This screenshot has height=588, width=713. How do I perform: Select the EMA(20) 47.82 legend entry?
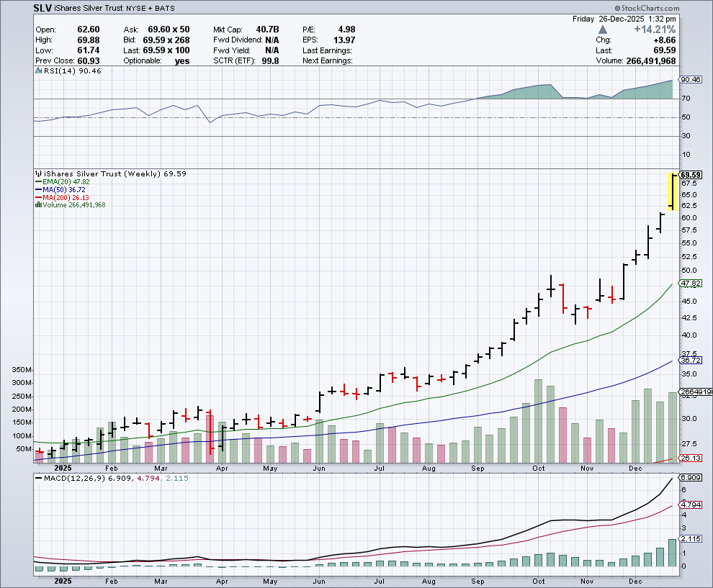pyautogui.click(x=62, y=182)
